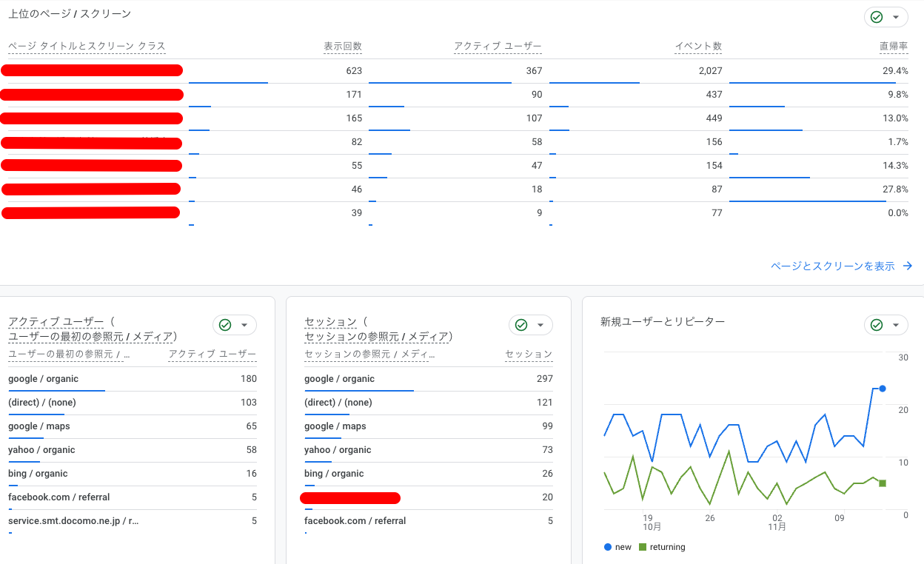Expand the dropdown arrow in the セッション card
The width and height of the screenshot is (924, 564).
(540, 325)
